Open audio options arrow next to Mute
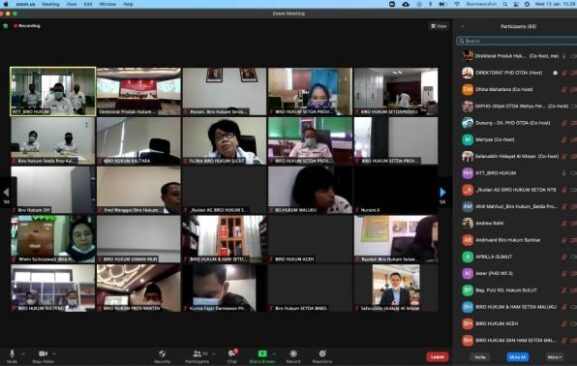 23,354
